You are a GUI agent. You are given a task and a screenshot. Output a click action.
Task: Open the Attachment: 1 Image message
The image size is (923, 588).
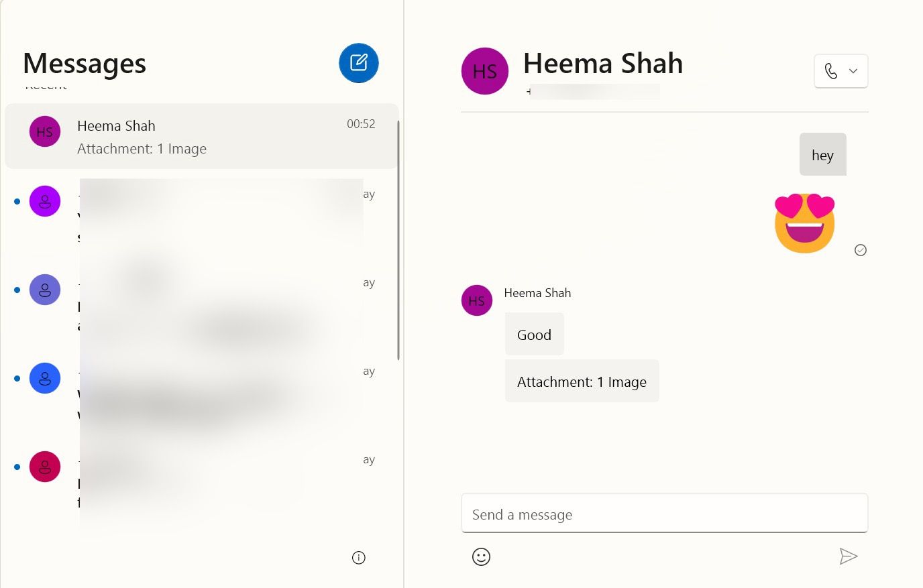pyautogui.click(x=581, y=381)
